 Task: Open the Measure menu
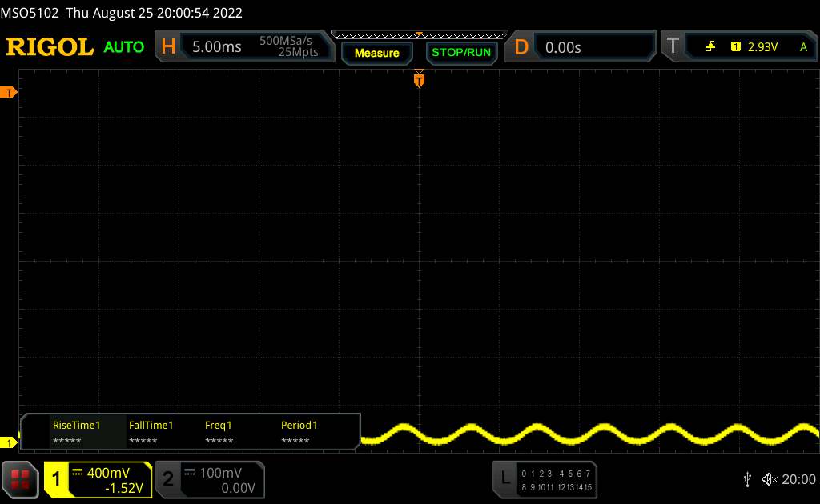pyautogui.click(x=376, y=53)
